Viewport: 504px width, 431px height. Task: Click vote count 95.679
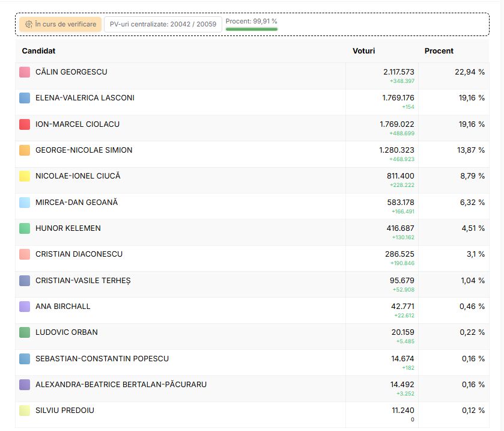pos(402,281)
